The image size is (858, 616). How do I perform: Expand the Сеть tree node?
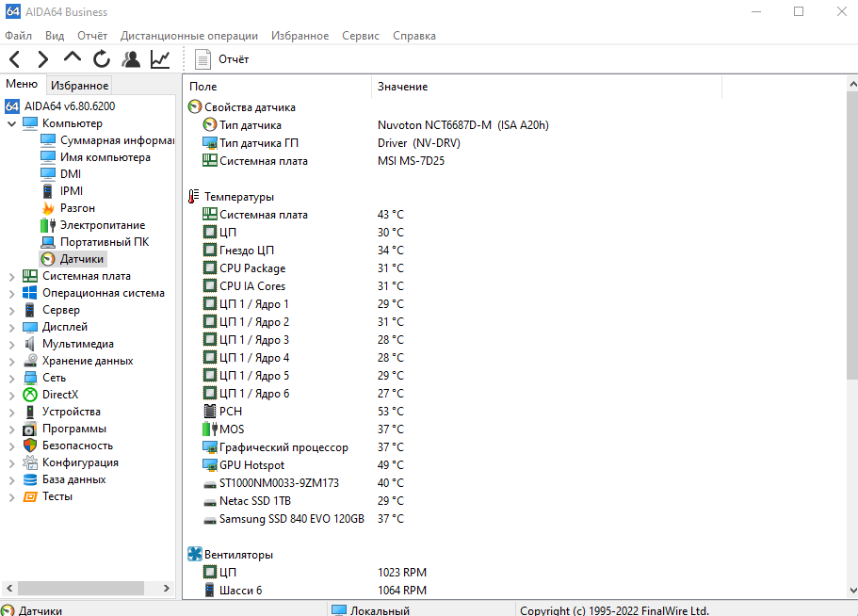click(x=11, y=379)
